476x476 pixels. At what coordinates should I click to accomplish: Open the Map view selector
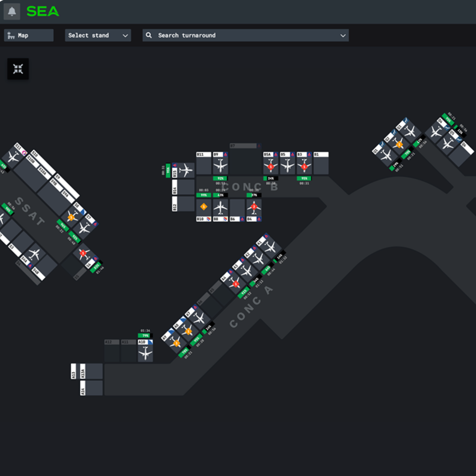29,35
